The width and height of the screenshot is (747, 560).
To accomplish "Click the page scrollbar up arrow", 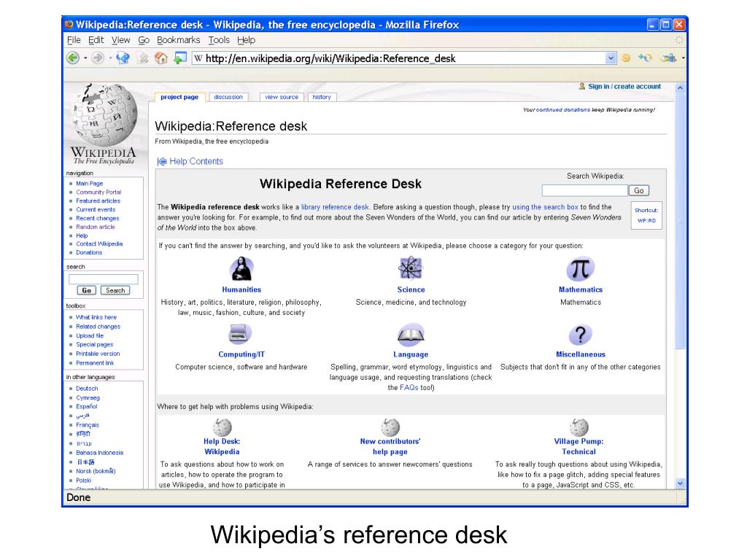I will pyautogui.click(x=680, y=88).
